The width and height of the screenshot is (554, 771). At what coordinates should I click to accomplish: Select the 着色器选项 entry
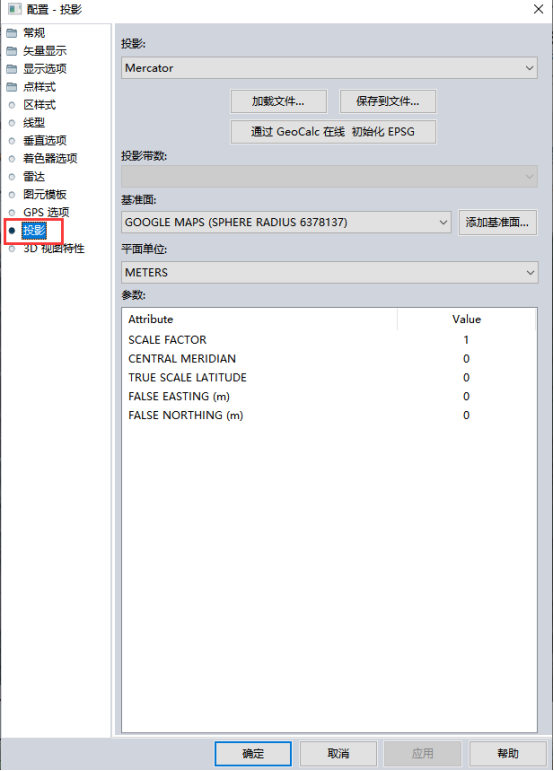(50, 158)
